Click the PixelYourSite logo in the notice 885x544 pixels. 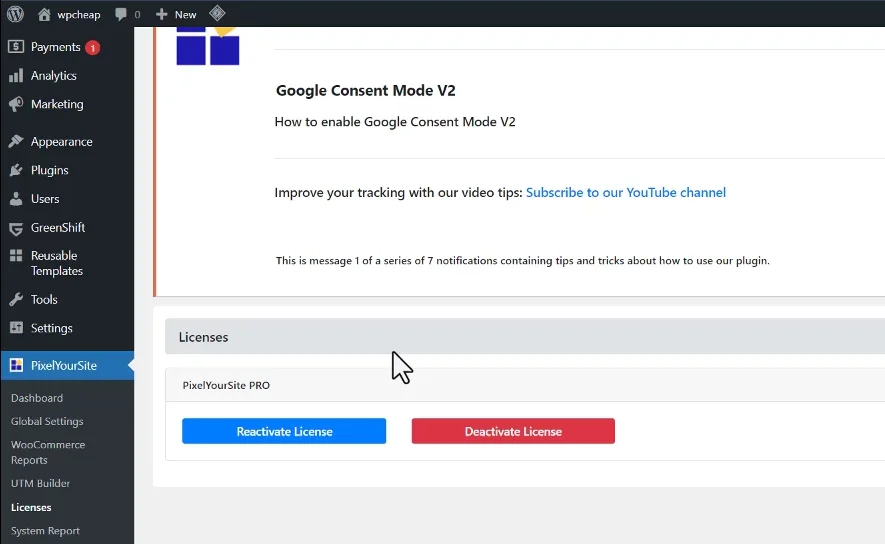[208, 46]
